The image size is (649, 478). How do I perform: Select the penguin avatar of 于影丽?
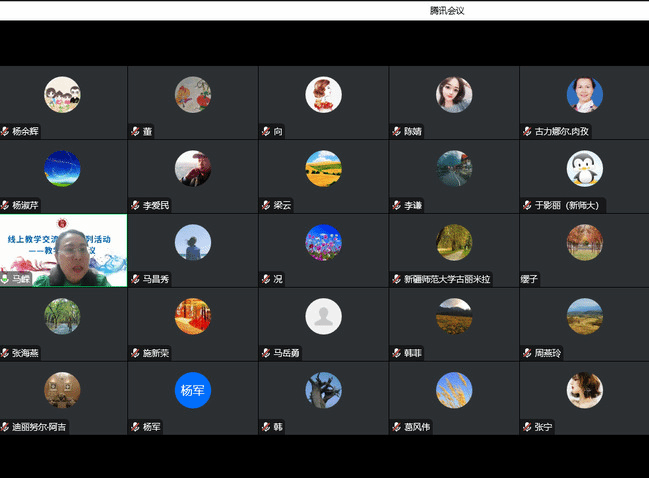[x=584, y=168]
